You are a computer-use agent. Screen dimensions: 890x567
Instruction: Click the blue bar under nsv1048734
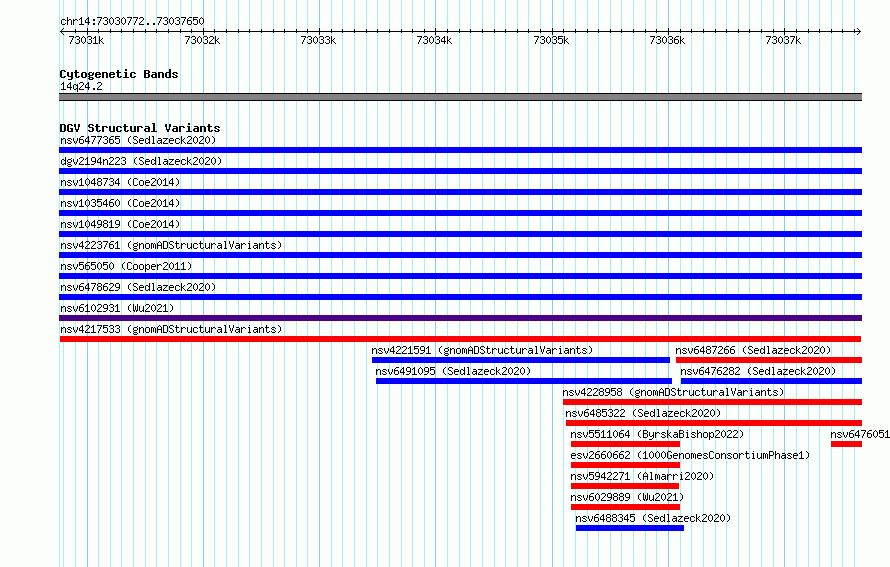(x=460, y=192)
